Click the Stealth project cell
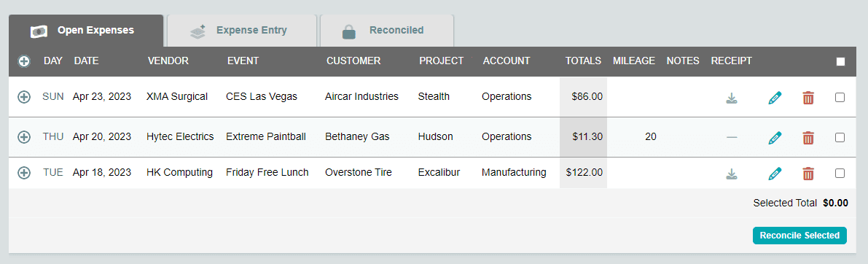Viewport: 868px width, 264px height. [x=434, y=97]
